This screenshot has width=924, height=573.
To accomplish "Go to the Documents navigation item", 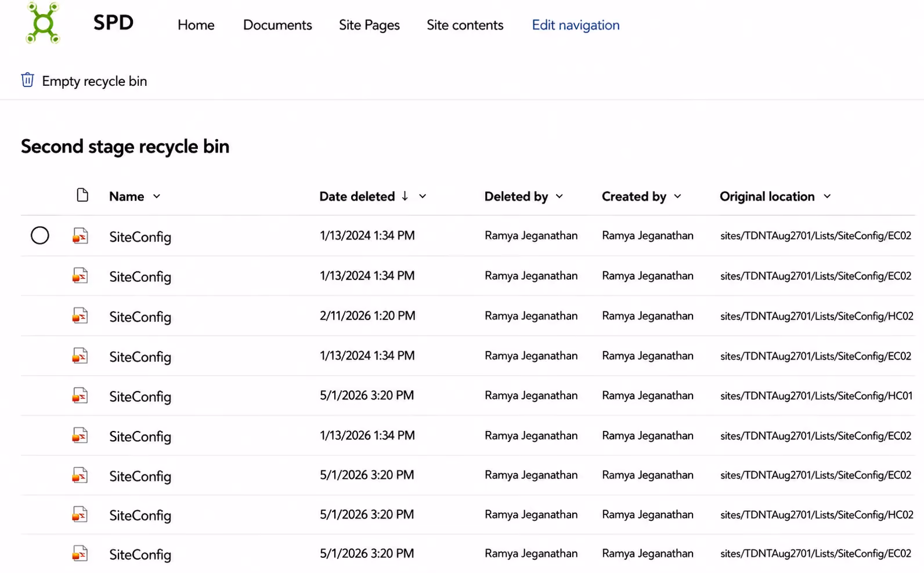I will point(277,25).
